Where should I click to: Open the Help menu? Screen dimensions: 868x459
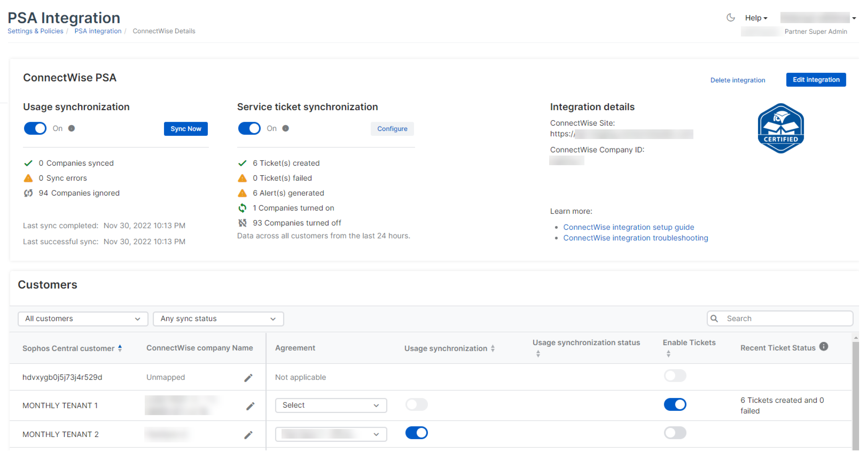pos(756,18)
